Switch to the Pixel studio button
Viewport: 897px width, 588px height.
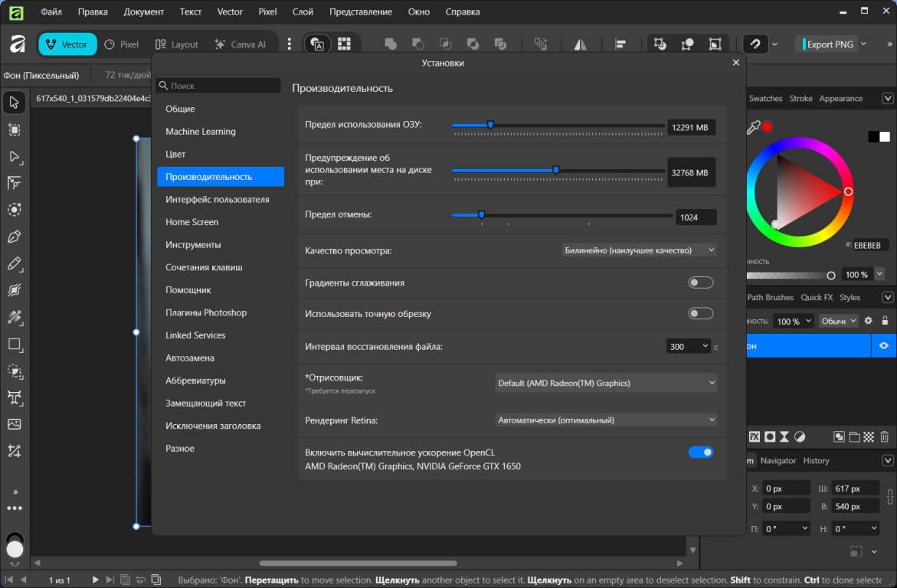tap(122, 44)
